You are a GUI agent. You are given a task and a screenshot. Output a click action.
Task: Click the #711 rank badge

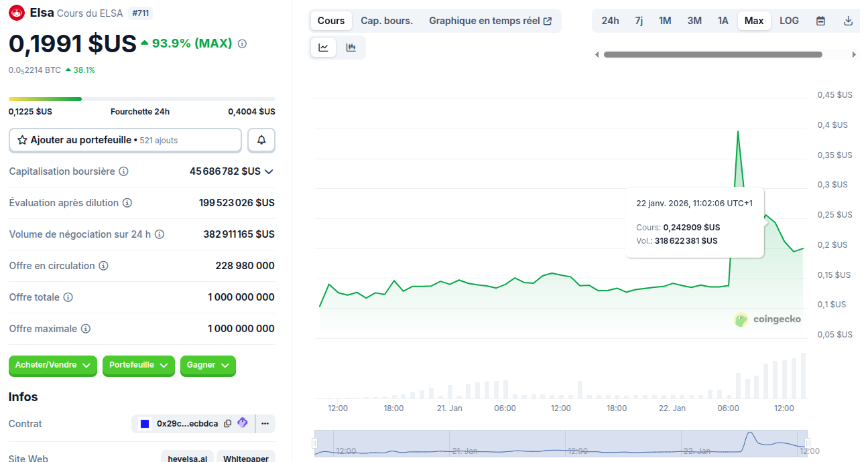coord(139,13)
